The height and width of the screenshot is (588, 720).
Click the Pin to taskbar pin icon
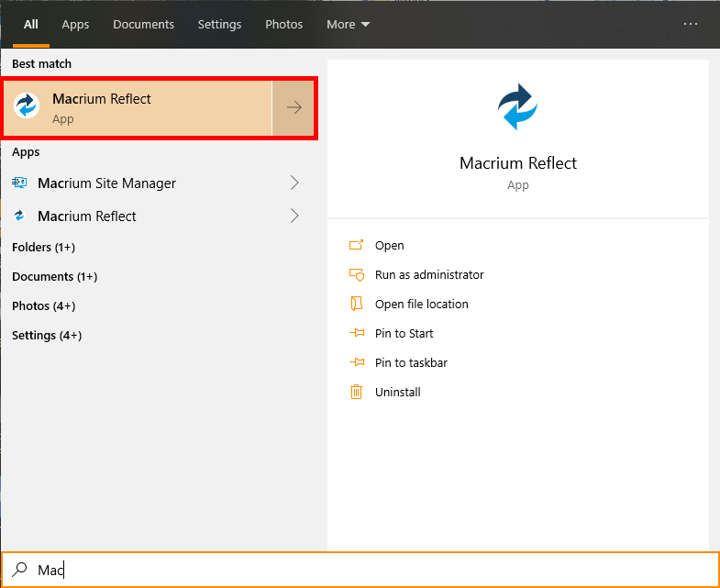pyautogui.click(x=357, y=362)
